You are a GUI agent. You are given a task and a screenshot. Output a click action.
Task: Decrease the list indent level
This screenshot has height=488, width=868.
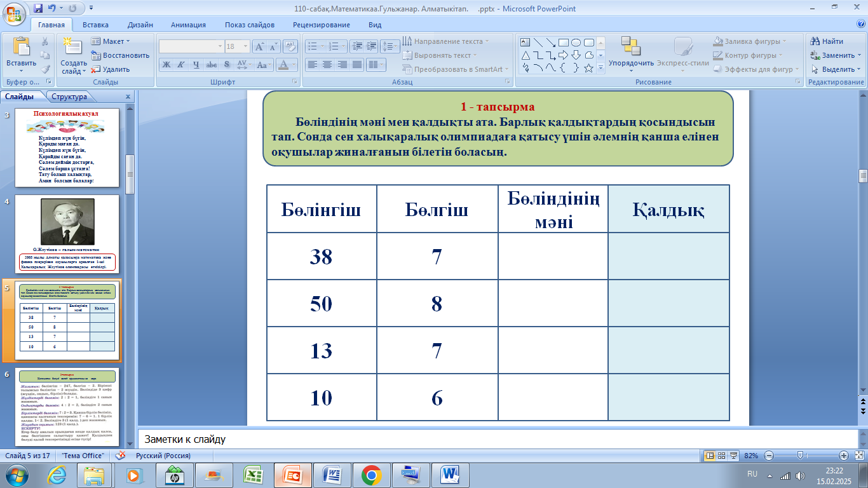click(x=356, y=46)
